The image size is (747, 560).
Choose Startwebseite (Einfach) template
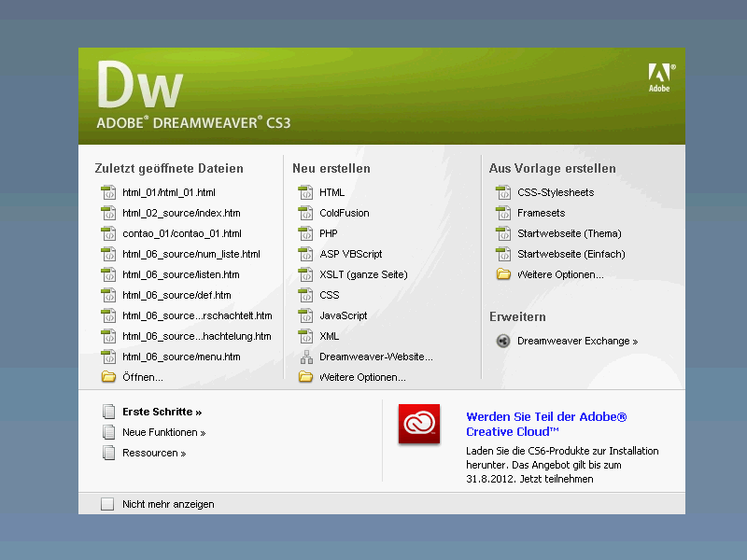571,254
